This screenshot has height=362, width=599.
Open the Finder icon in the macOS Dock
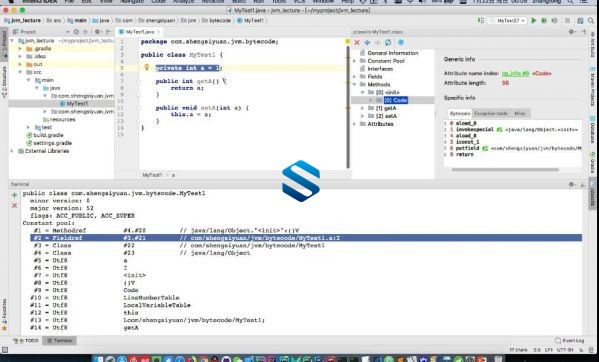(x=98, y=359)
